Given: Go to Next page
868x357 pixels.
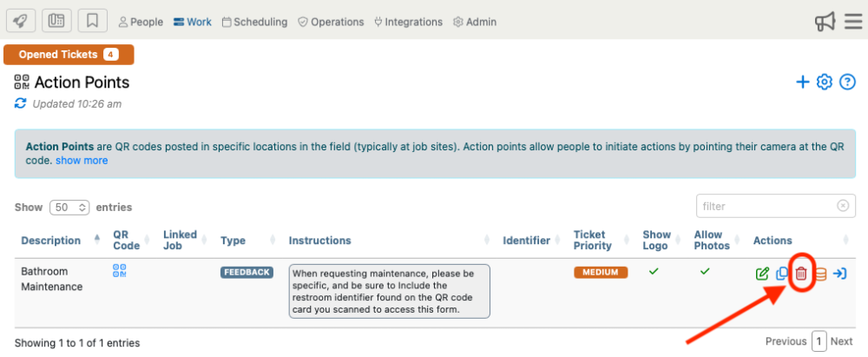Looking at the screenshot, I should coord(841,341).
